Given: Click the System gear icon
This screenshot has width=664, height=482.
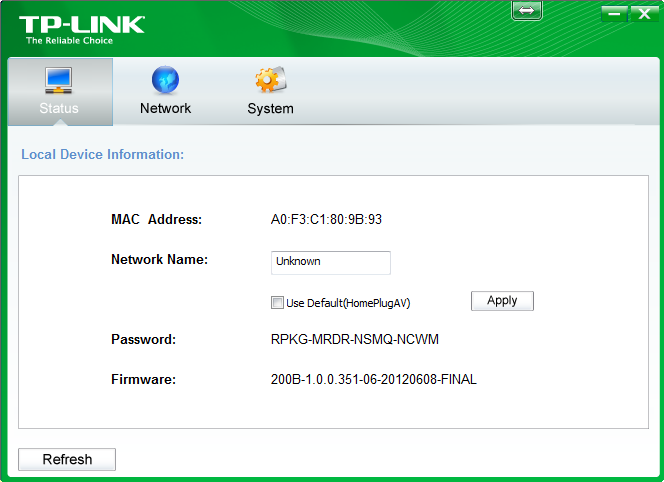Looking at the screenshot, I should [x=271, y=79].
